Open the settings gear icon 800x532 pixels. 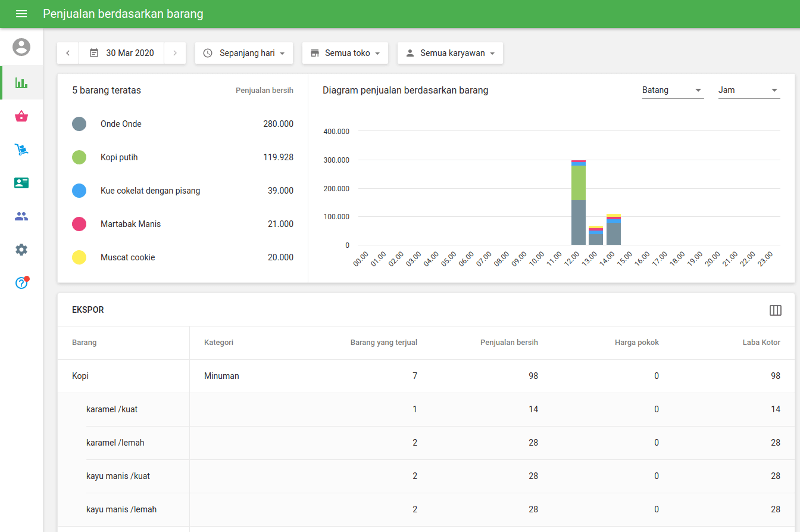(x=21, y=250)
